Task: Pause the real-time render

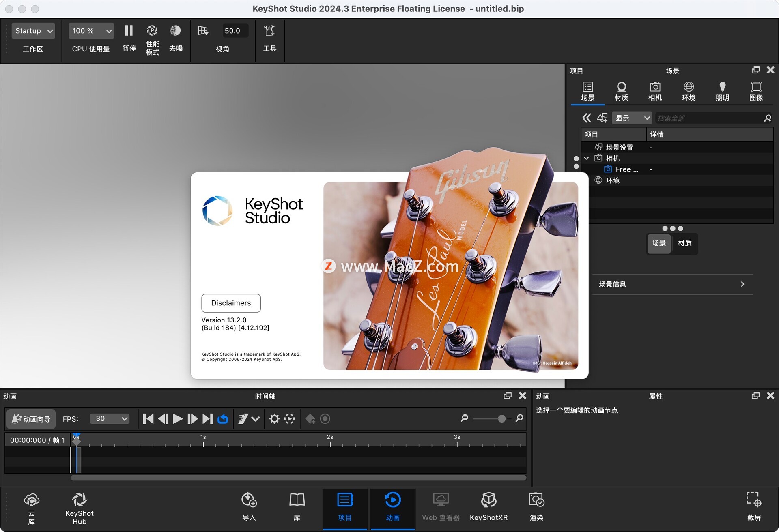Action: [x=129, y=31]
